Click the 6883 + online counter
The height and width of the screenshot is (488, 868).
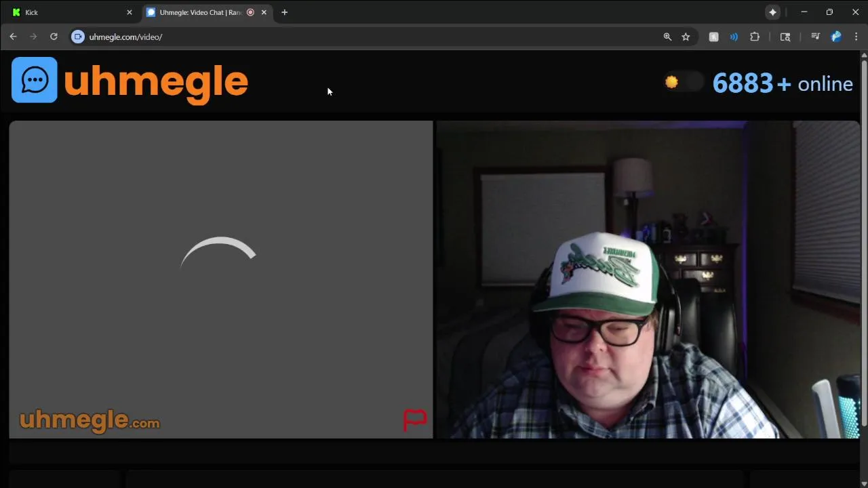click(783, 83)
